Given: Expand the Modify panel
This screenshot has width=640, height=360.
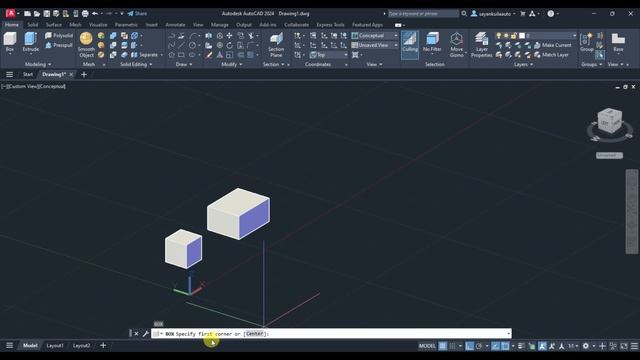Looking at the screenshot, I should point(231,64).
